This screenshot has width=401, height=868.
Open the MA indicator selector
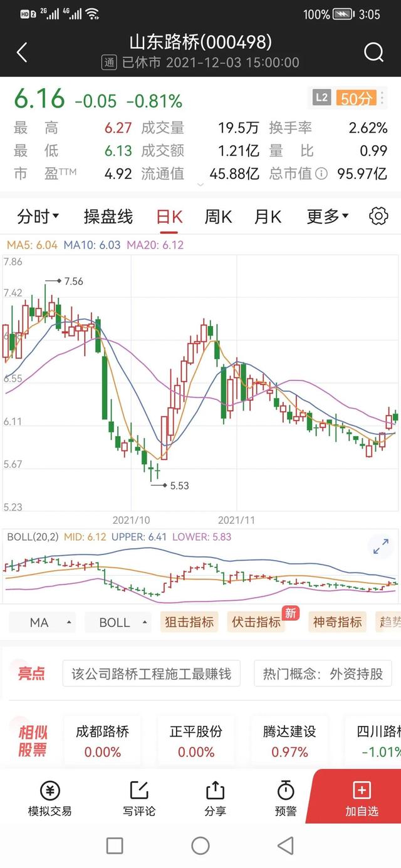pyautogui.click(x=42, y=622)
